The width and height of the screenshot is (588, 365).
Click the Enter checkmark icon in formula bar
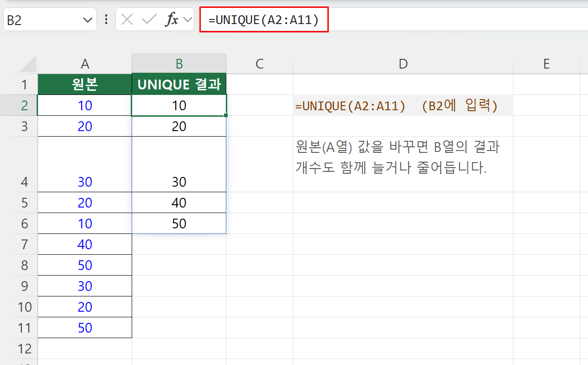(149, 20)
